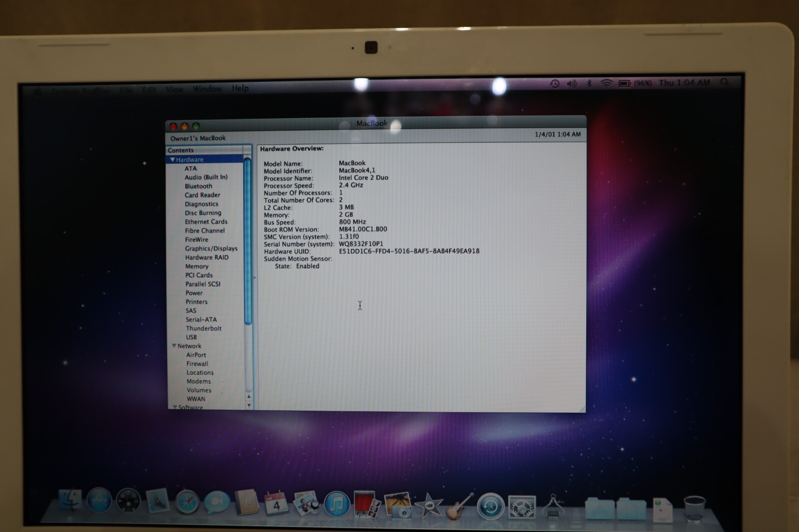The height and width of the screenshot is (532, 799).
Task: Open the Wi-Fi status menu icon
Action: click(606, 83)
